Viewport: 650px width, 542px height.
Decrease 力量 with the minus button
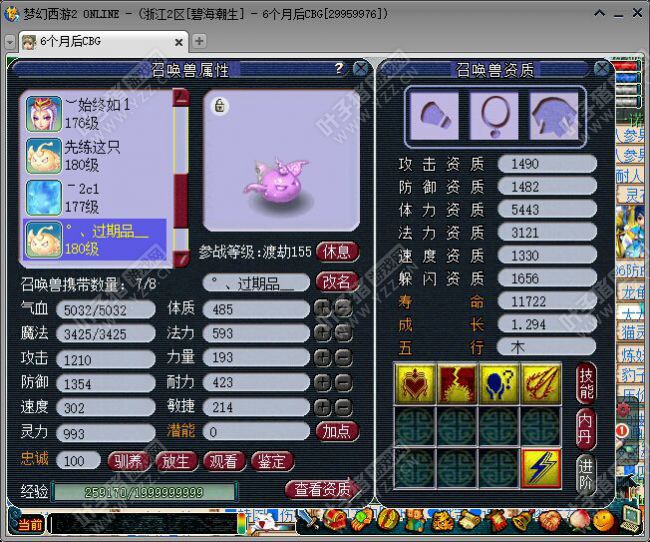coord(343,357)
